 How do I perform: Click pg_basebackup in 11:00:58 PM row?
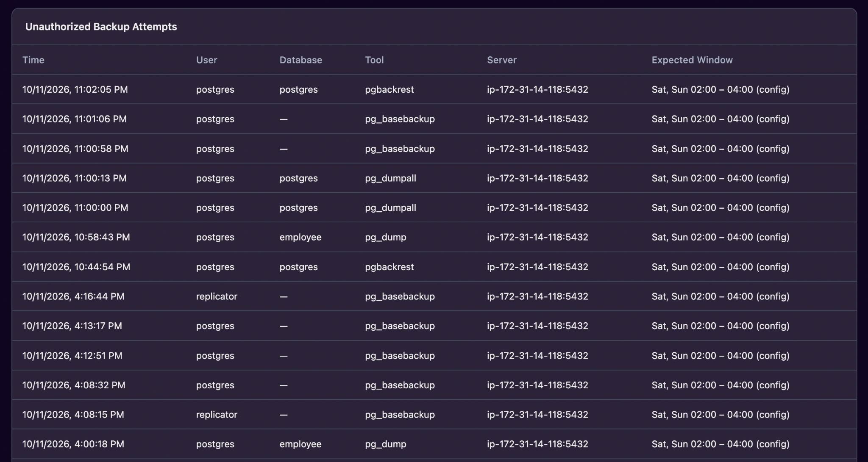tap(400, 149)
